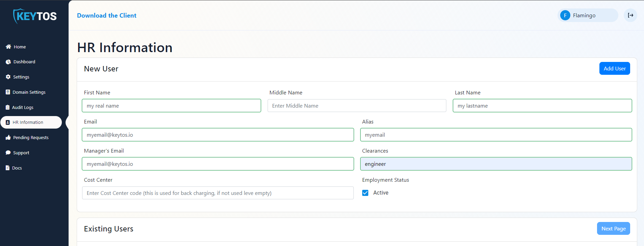This screenshot has width=644, height=246.
Task: Click the New User section title
Action: pyautogui.click(x=101, y=69)
